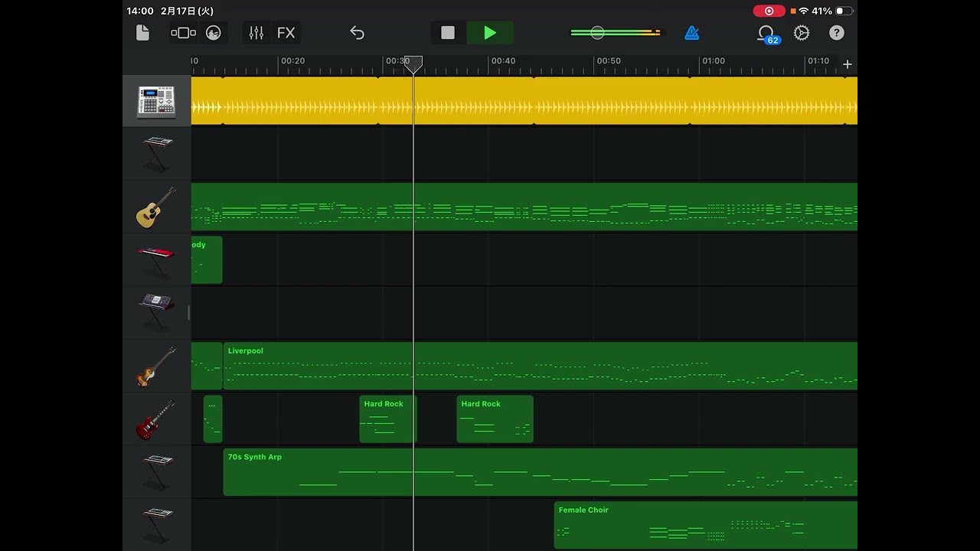Start playback with the Play button
The height and width of the screenshot is (551, 980).
(x=490, y=33)
